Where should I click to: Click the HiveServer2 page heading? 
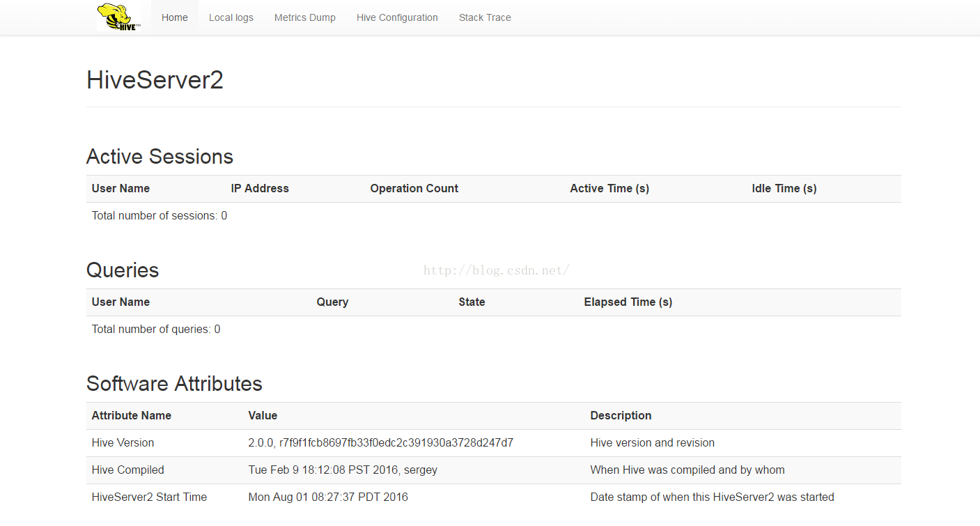tap(155, 80)
